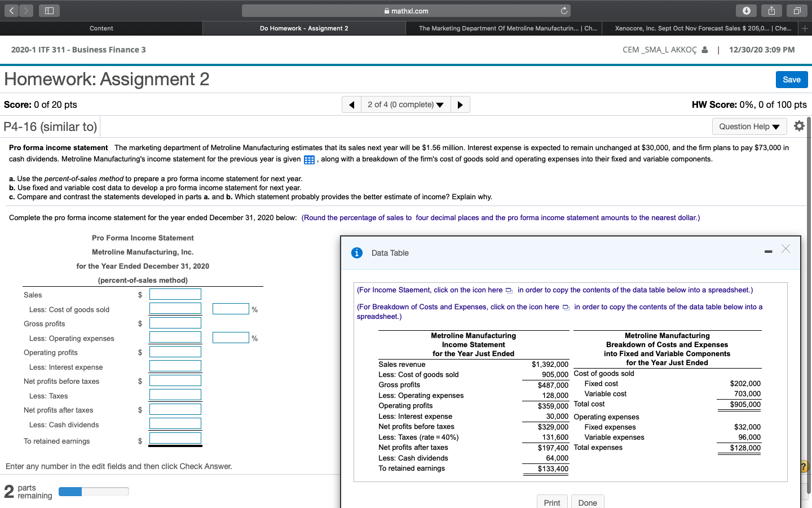Screen dimensions: 812x508
Task: Open the Marketing Department Of Metroline tab
Action: coord(504,28)
